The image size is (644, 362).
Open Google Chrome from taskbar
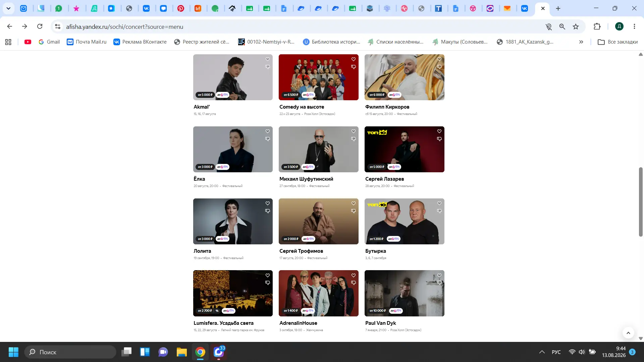(x=200, y=352)
